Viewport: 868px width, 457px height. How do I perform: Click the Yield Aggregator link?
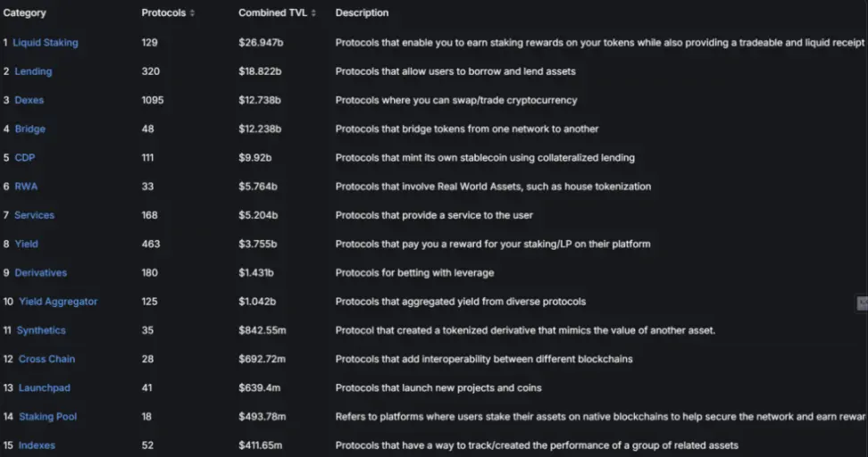coord(58,302)
